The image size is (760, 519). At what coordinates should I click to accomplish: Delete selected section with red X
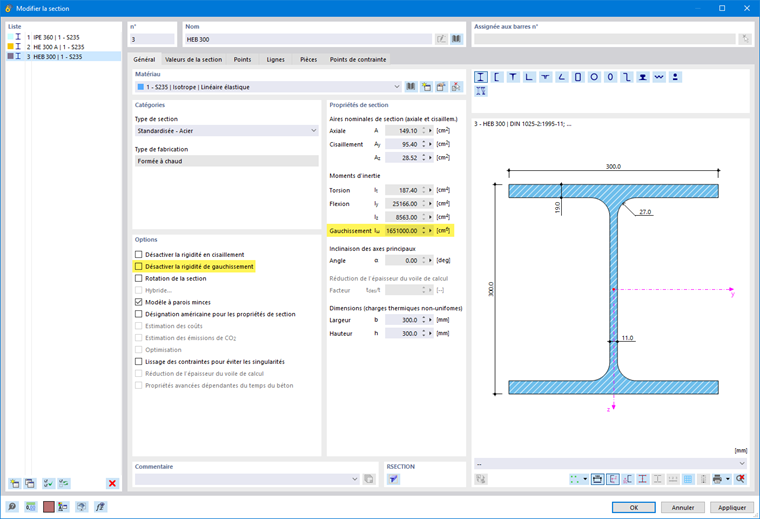click(112, 483)
